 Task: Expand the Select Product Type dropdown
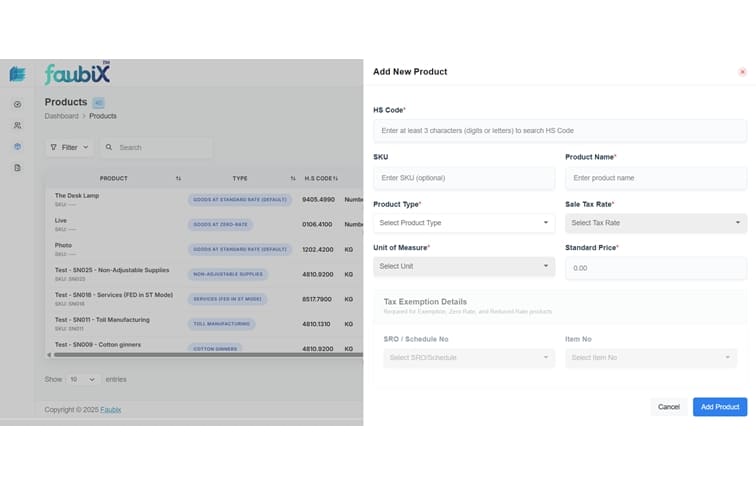pyautogui.click(x=463, y=223)
